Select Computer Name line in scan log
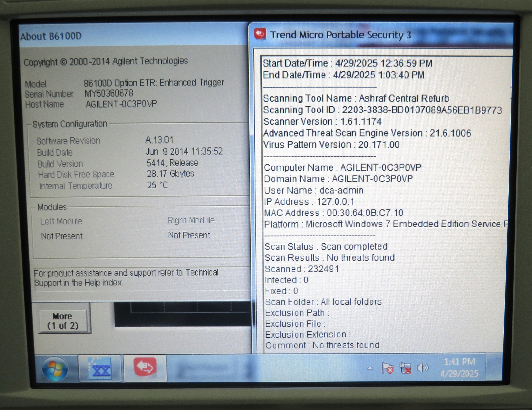The width and height of the screenshot is (532, 410). [x=343, y=167]
